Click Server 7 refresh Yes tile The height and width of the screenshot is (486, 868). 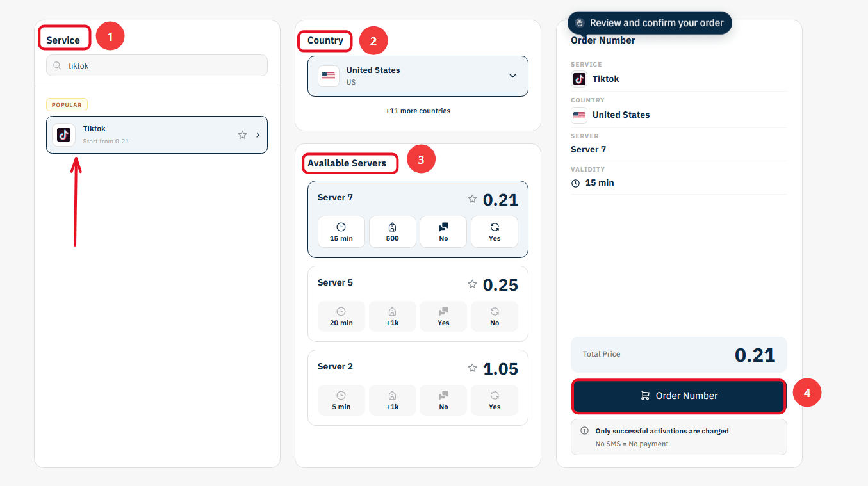(x=495, y=232)
